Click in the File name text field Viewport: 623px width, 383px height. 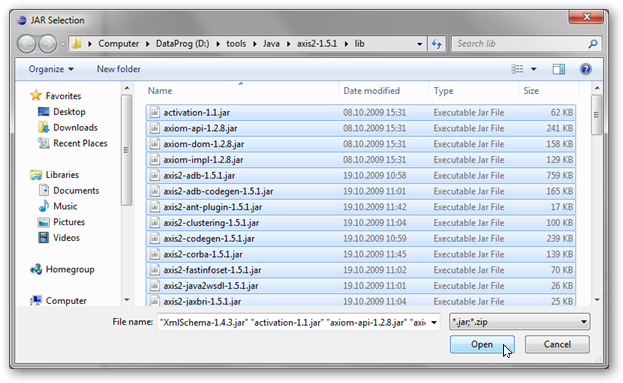coord(292,322)
